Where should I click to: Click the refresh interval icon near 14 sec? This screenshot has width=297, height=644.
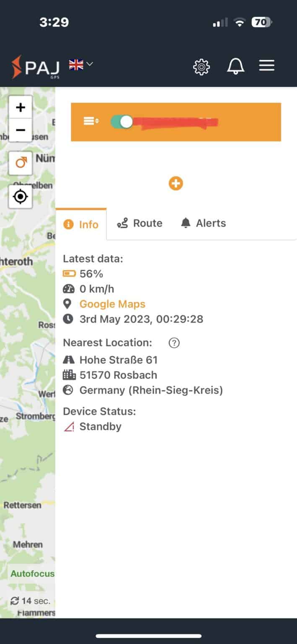pyautogui.click(x=15, y=600)
